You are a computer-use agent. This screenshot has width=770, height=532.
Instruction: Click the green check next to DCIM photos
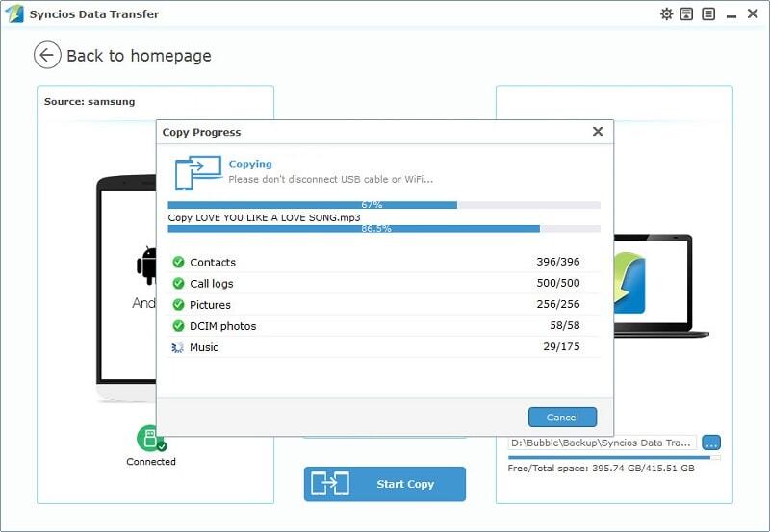tap(177, 326)
